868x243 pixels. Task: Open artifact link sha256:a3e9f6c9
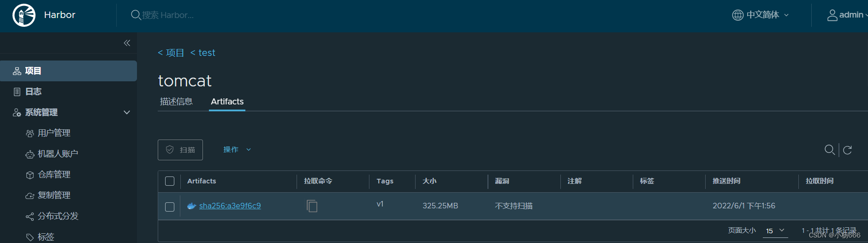pos(230,206)
